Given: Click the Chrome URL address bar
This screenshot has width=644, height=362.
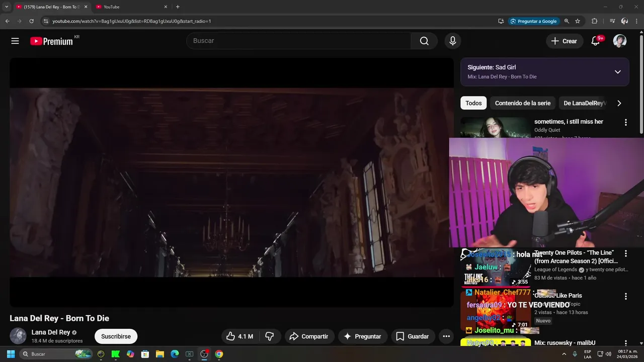Looking at the screenshot, I should point(272,21).
